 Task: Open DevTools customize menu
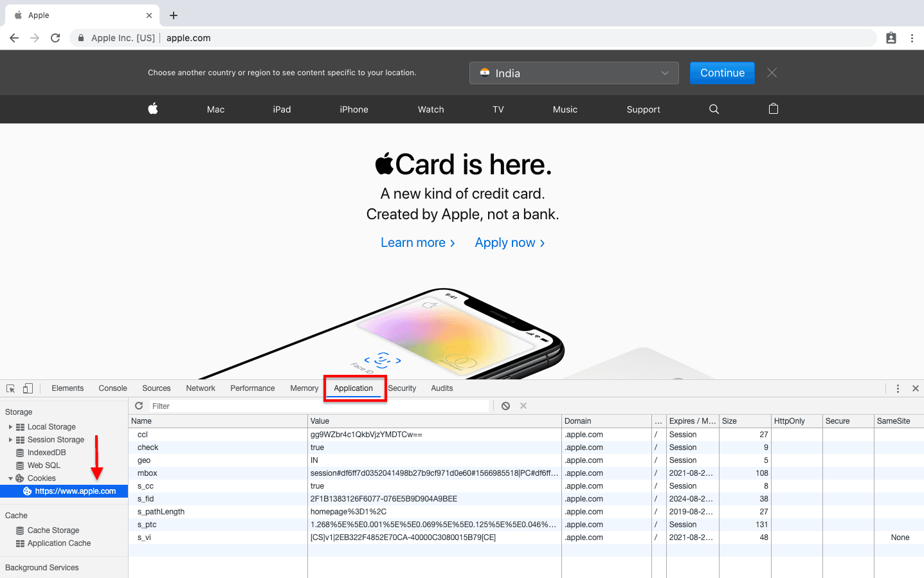(898, 388)
